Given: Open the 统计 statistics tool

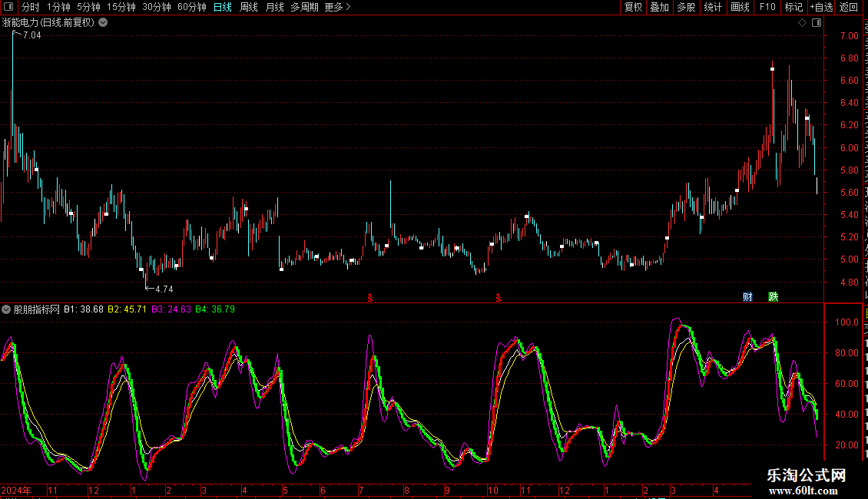Looking at the screenshot, I should (713, 7).
